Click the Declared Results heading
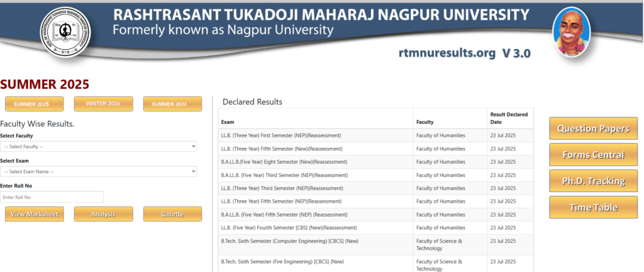 (252, 102)
